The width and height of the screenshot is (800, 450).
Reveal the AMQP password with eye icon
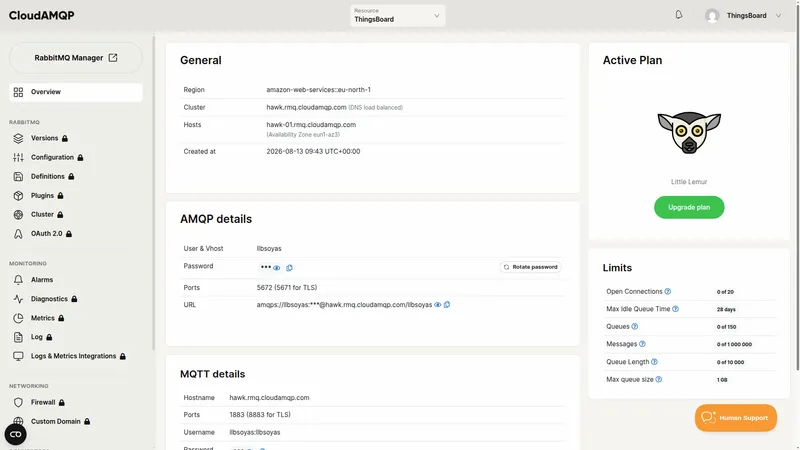coord(277,268)
